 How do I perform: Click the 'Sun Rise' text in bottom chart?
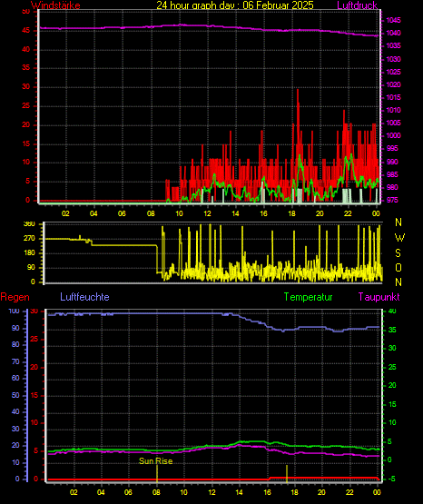[x=156, y=461]
